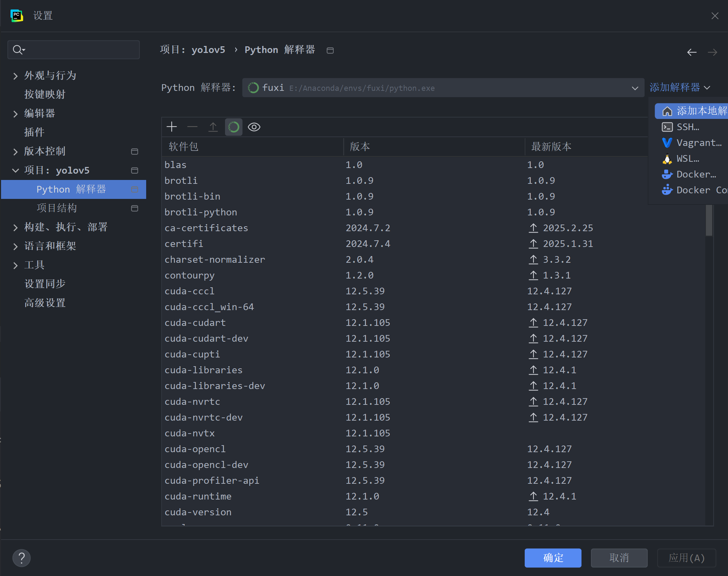The image size is (728, 576).
Task: Toggle show early releases eye icon
Action: pos(254,127)
